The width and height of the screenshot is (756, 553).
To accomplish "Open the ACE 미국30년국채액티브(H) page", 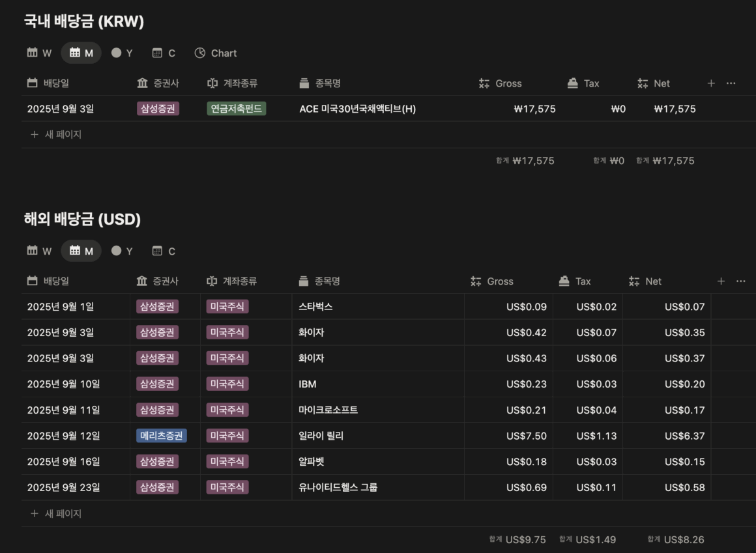I will tap(357, 109).
